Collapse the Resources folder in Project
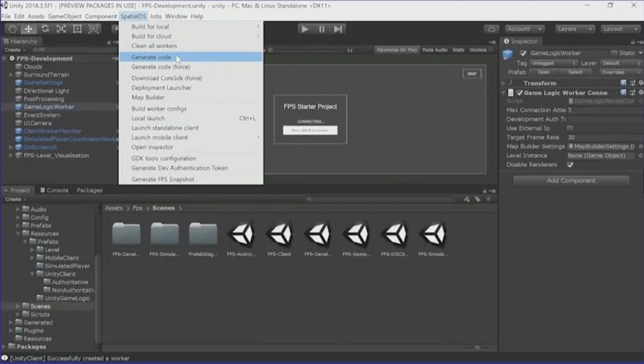 [18, 233]
